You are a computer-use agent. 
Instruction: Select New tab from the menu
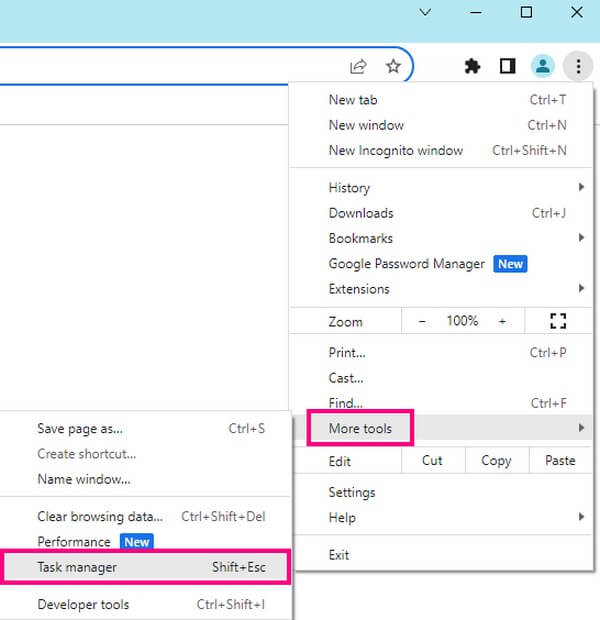pos(441,100)
